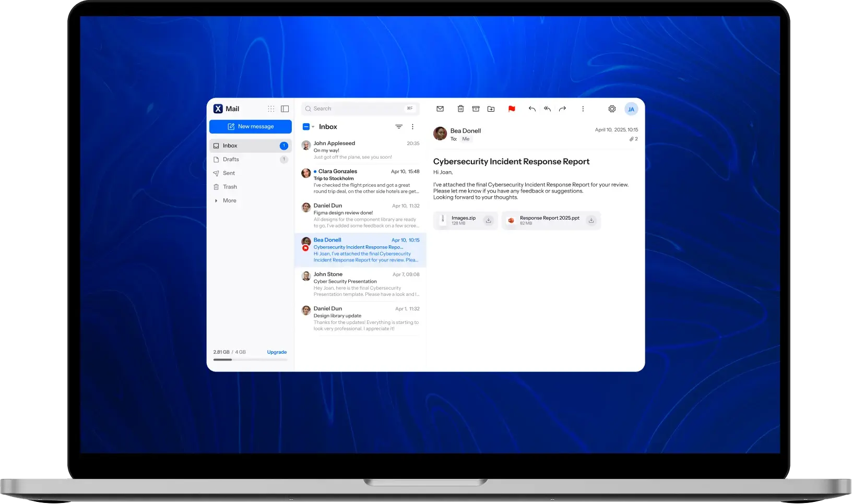Open the selection dropdown arrow beside checkbox
Image resolution: width=852 pixels, height=504 pixels.
(313, 127)
